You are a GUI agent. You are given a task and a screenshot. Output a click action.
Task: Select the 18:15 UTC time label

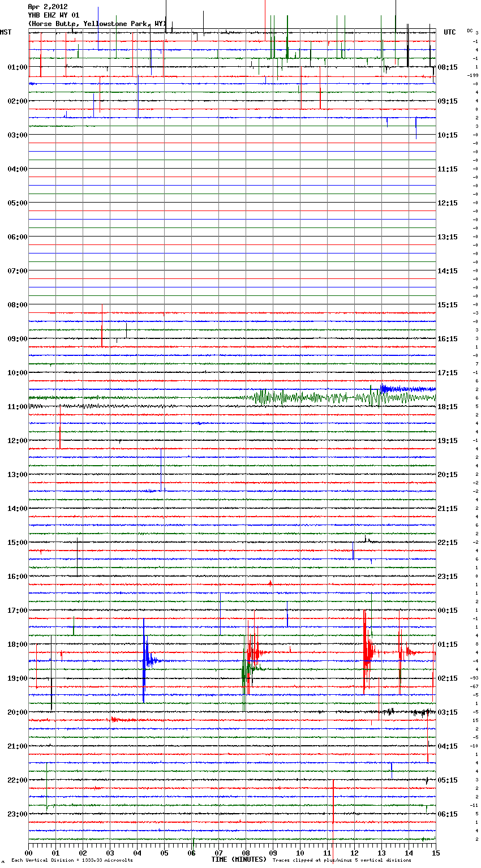pyautogui.click(x=448, y=407)
